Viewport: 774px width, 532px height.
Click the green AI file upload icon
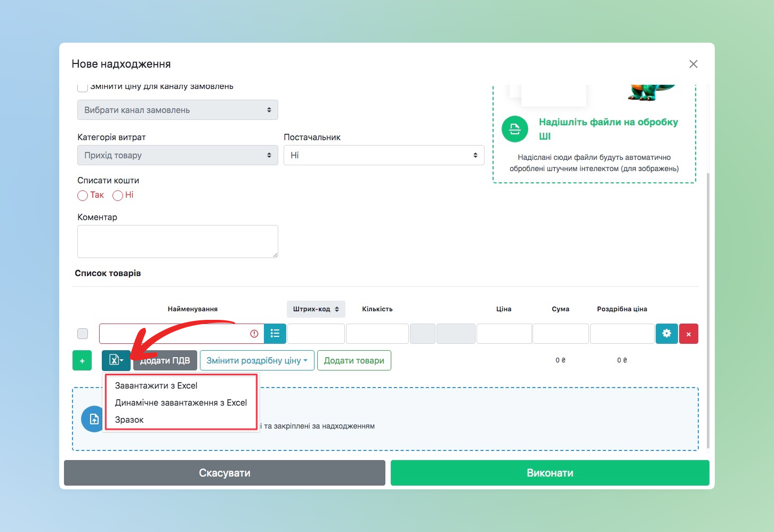(515, 129)
